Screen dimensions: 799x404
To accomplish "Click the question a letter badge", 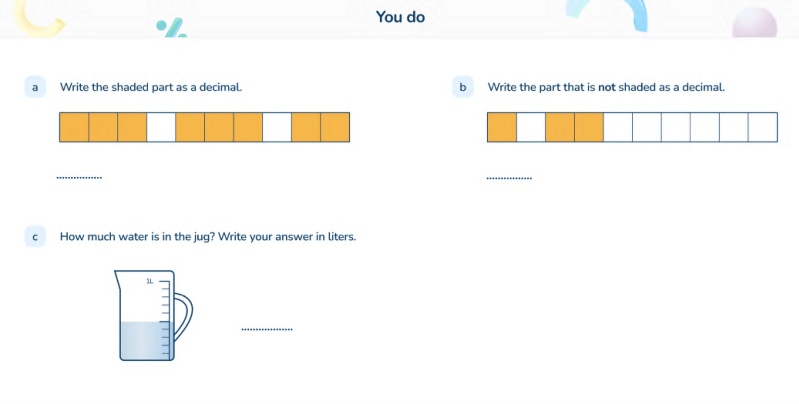I will [x=35, y=88].
